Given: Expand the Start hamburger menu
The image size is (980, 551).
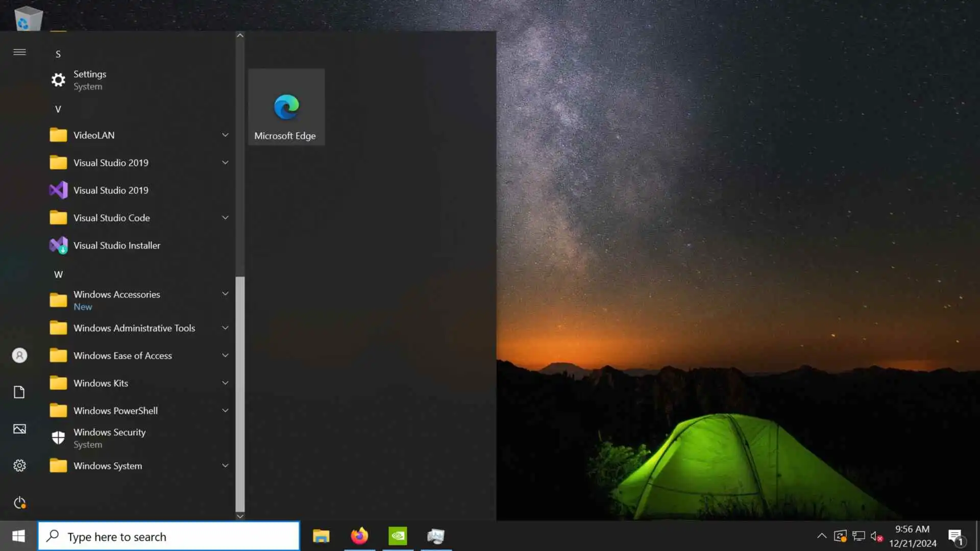Looking at the screenshot, I should pyautogui.click(x=19, y=52).
